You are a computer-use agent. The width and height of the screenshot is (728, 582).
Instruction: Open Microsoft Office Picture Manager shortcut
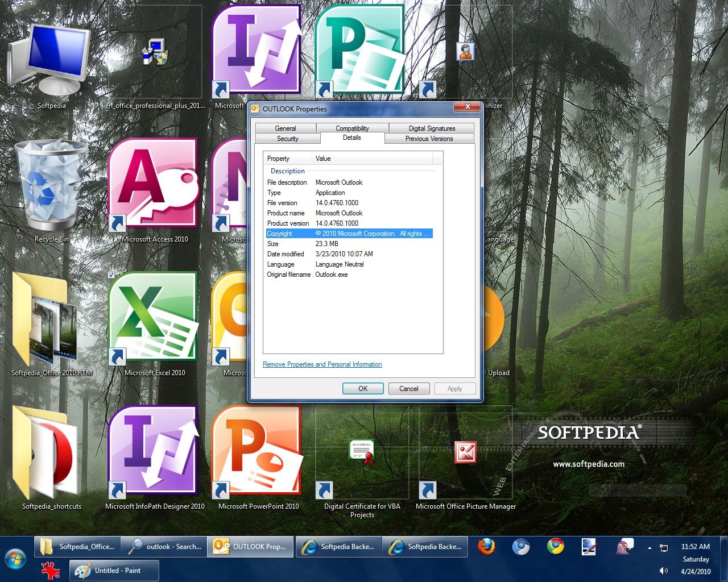[465, 453]
